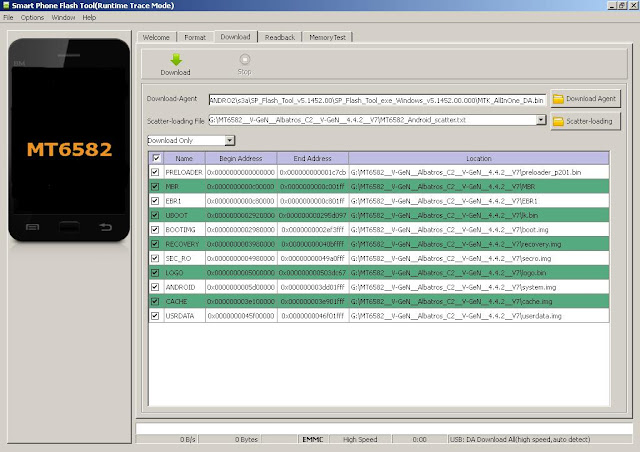Click the End Address column header

click(313, 158)
